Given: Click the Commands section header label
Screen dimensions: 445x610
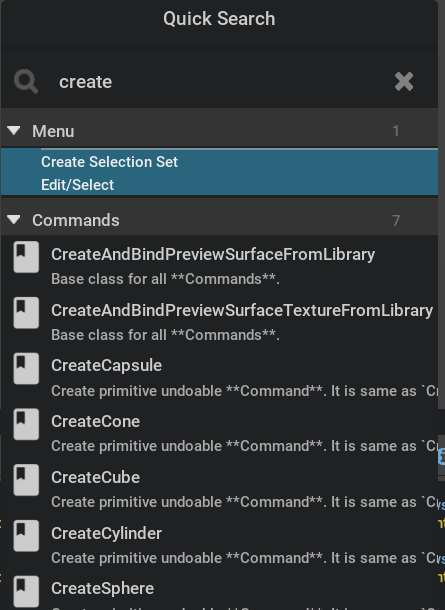Looking at the screenshot, I should point(76,220).
